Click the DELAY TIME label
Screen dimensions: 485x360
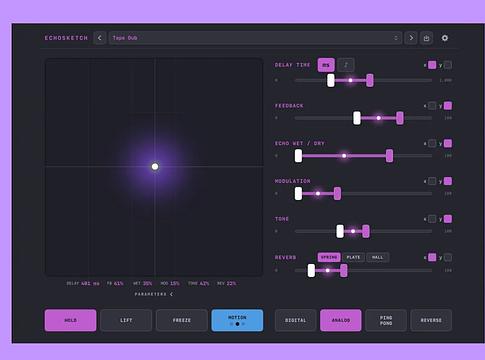[x=292, y=65]
